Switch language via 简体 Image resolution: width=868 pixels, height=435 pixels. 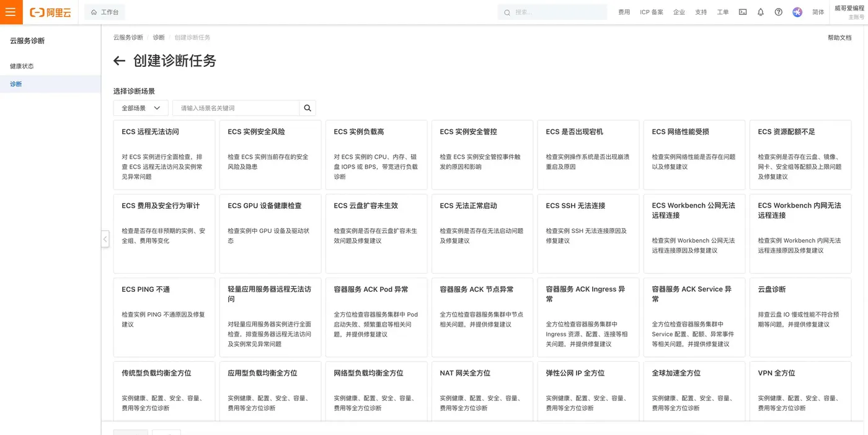[818, 12]
